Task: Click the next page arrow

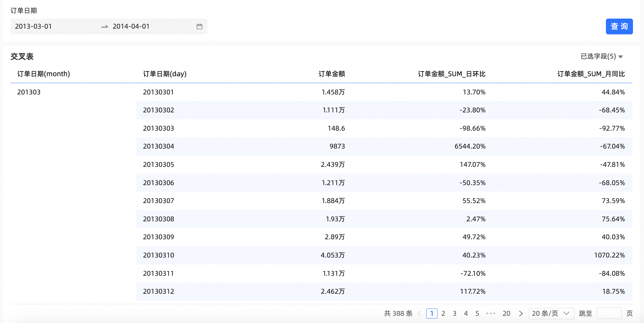Action: [x=521, y=314]
